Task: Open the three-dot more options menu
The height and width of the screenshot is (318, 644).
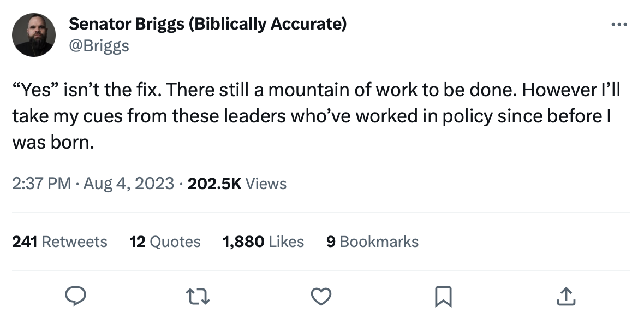Action: click(x=618, y=25)
